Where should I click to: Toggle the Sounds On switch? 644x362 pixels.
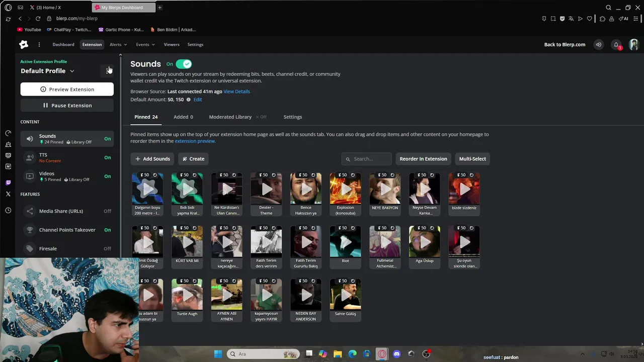tap(184, 64)
